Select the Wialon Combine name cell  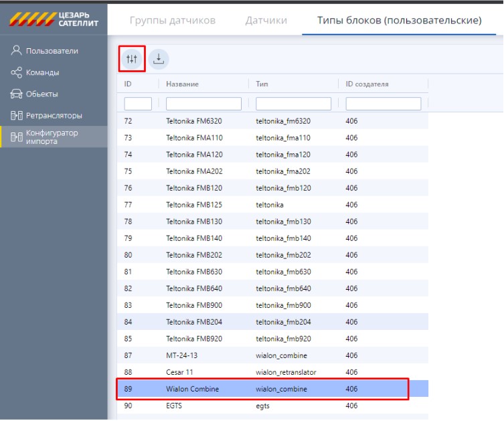pos(193,389)
